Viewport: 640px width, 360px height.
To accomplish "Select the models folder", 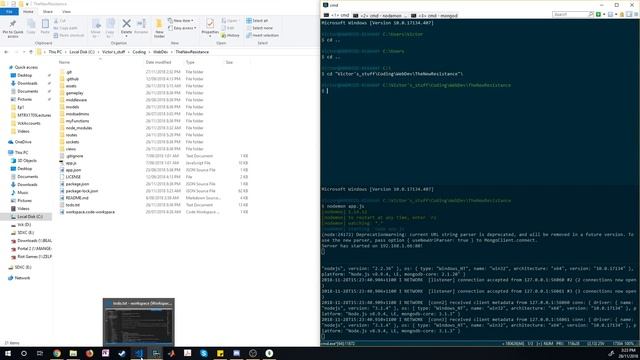I will [x=72, y=107].
